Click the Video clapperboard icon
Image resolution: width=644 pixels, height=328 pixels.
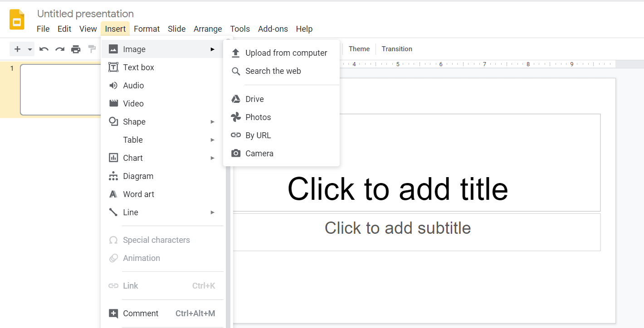point(113,103)
